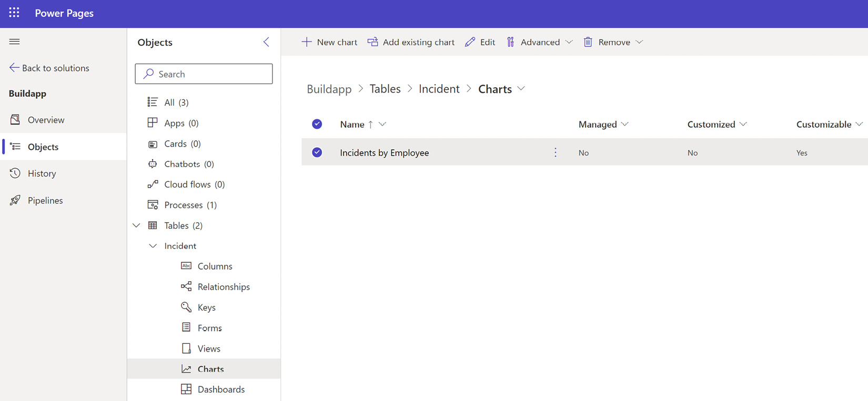Screen dimensions: 868x401
Task: Toggle the select-all checkbox in header
Action: (x=317, y=124)
